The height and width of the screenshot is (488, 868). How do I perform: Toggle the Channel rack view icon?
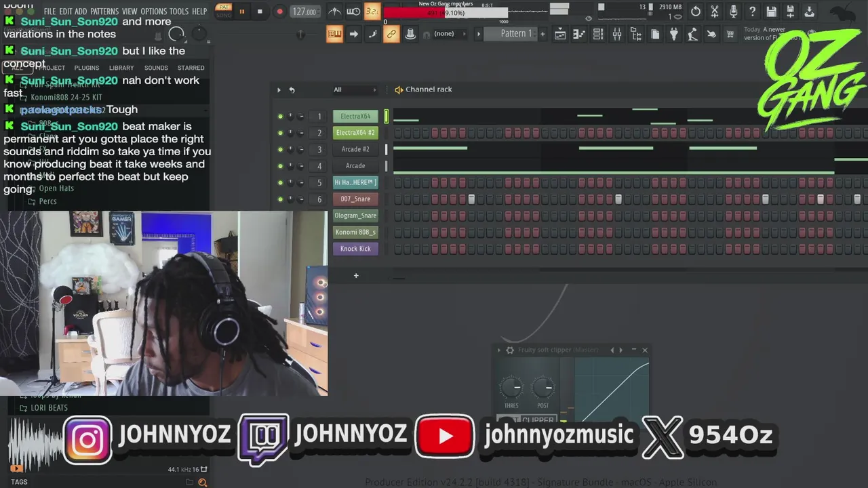(x=598, y=34)
